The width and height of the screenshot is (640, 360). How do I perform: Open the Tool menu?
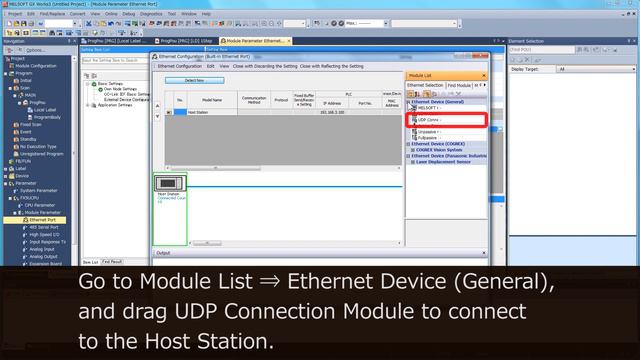click(172, 14)
